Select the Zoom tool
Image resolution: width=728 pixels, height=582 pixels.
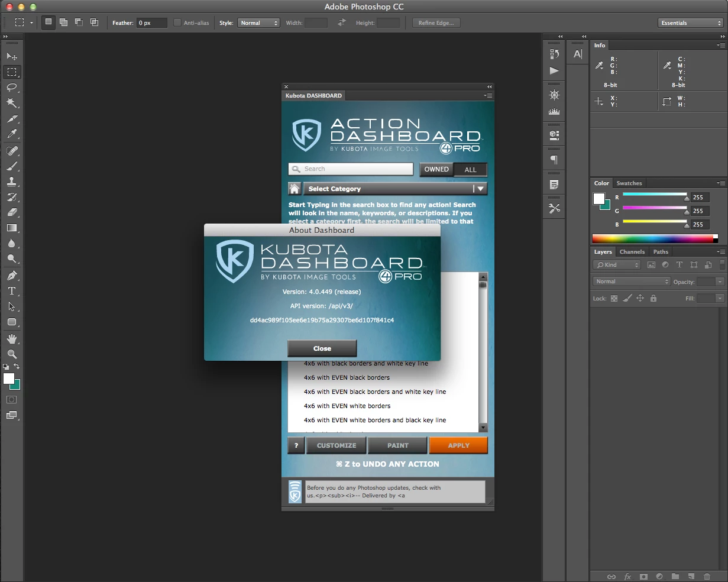12,354
